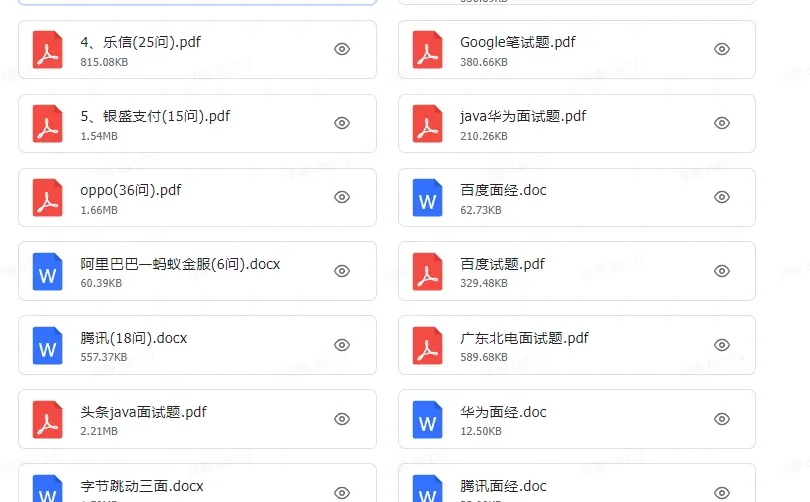The image size is (810, 502).
Task: Preview 腾讯面经.doc with eye icon
Action: point(722,493)
